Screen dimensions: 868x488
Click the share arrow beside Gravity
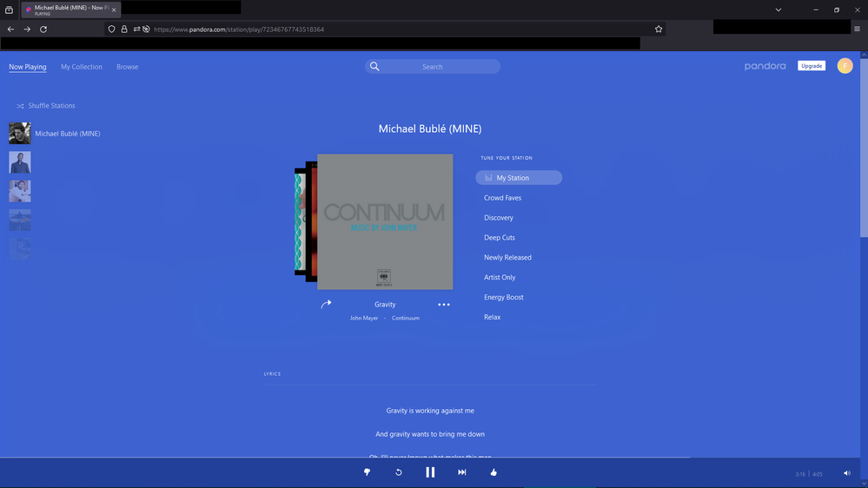pos(326,305)
